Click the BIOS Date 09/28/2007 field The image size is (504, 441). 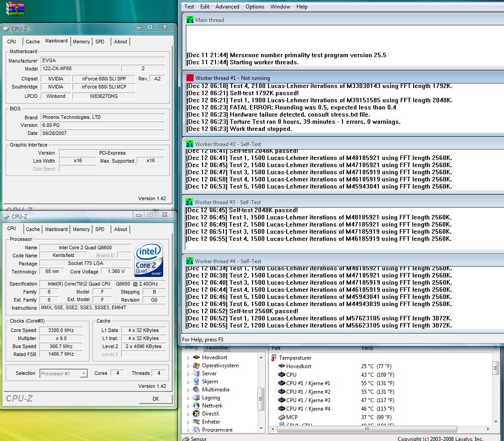coord(103,133)
